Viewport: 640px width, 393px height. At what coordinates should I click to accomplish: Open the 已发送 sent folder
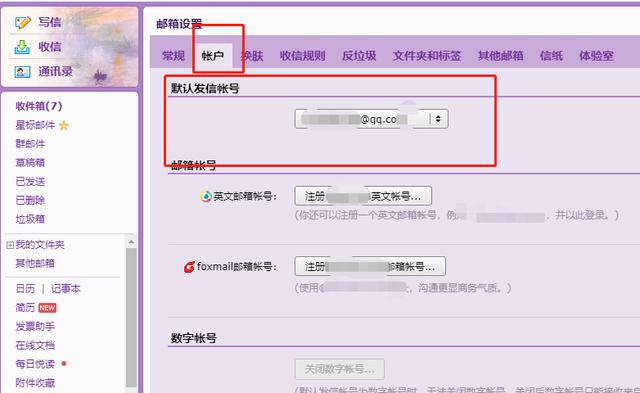click(30, 181)
